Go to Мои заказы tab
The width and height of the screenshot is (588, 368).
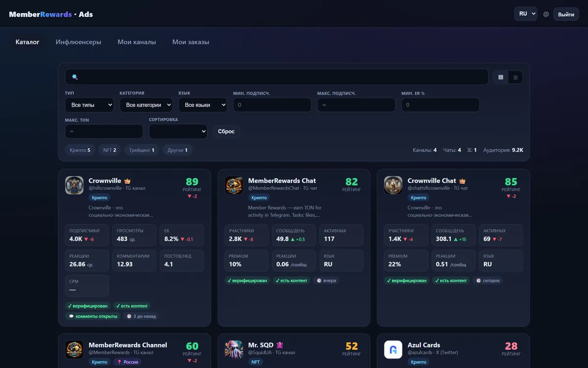191,42
